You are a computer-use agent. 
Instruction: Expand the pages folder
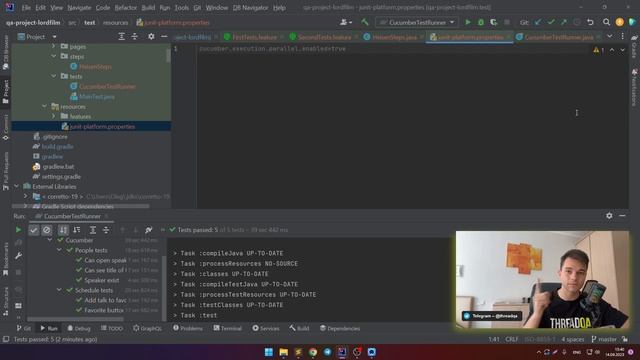[53, 47]
